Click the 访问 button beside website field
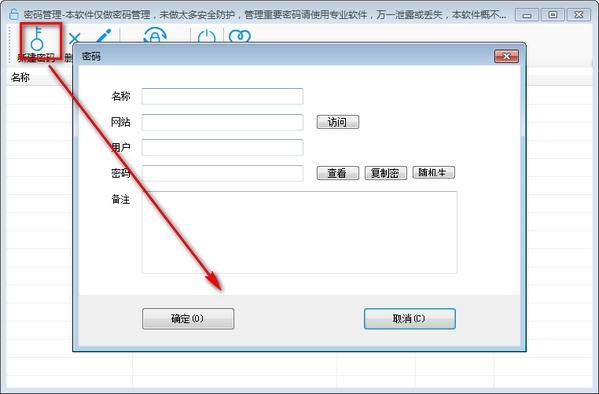 click(338, 122)
